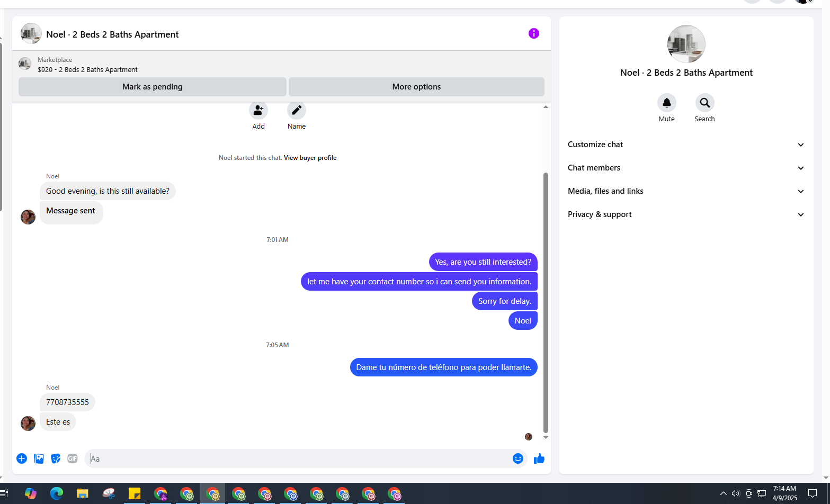Expand the Customize chat section

[686, 145]
